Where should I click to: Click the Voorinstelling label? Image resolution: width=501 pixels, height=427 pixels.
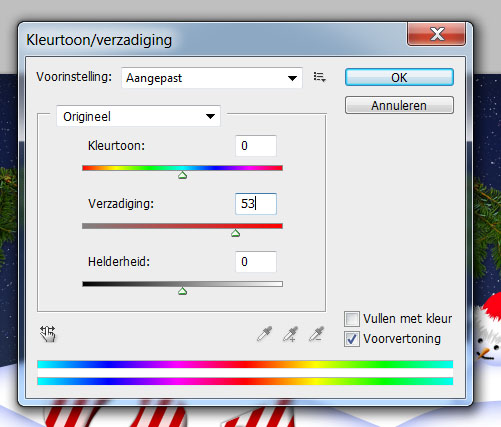coord(74,77)
